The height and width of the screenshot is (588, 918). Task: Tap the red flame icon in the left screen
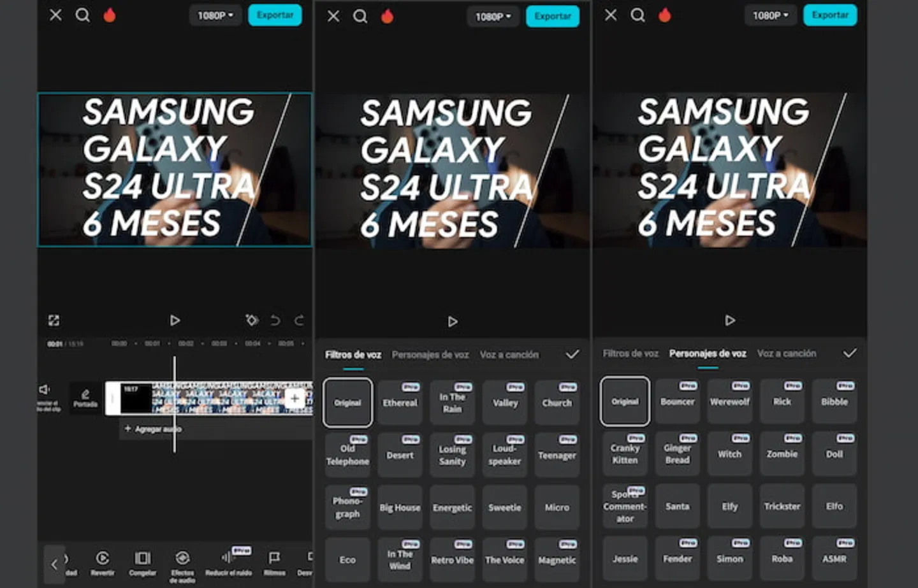tap(110, 15)
